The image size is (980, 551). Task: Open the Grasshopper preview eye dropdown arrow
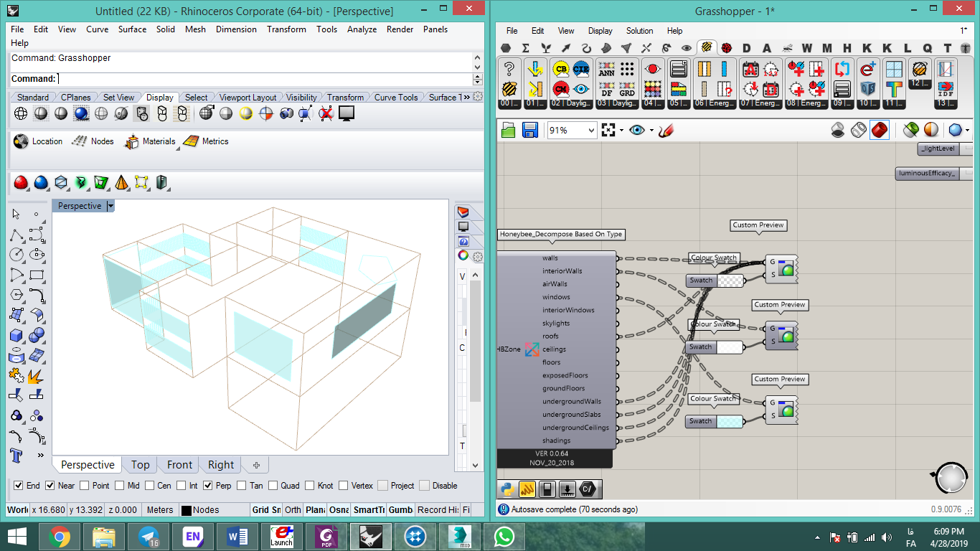pos(651,131)
